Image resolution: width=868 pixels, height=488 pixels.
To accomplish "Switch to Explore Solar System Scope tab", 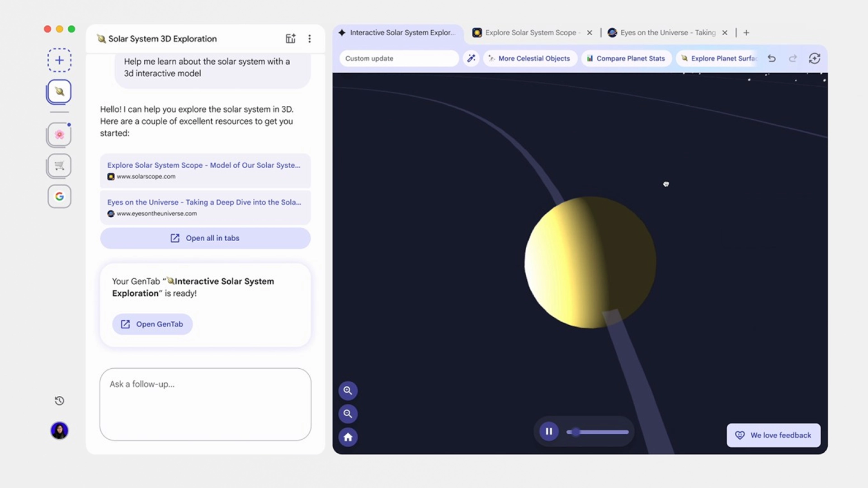I will pyautogui.click(x=530, y=33).
